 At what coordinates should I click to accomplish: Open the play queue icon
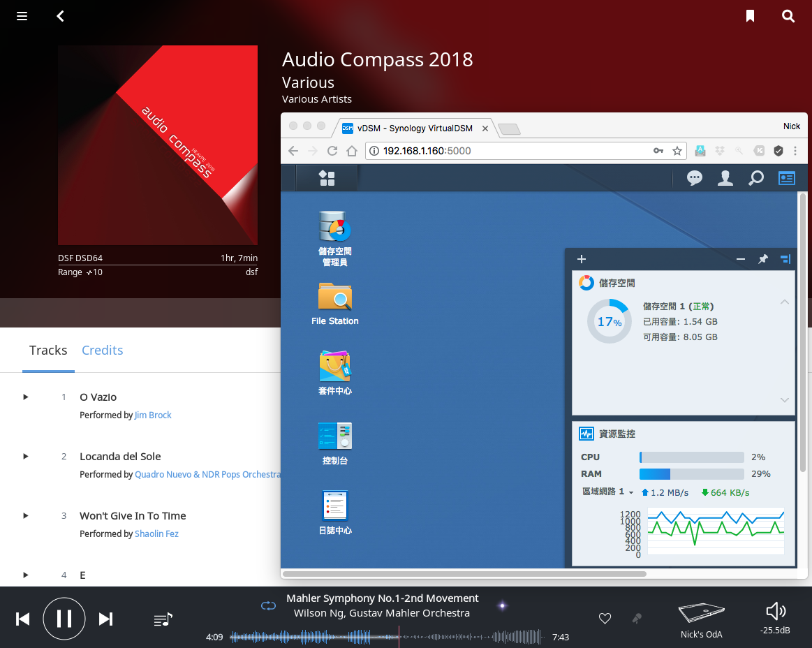pyautogui.click(x=163, y=619)
